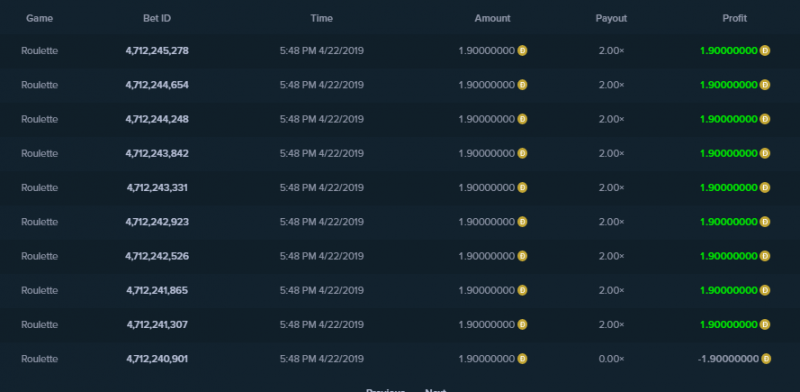Click the 0.00× payout value
The height and width of the screenshot is (392, 800).
611,358
